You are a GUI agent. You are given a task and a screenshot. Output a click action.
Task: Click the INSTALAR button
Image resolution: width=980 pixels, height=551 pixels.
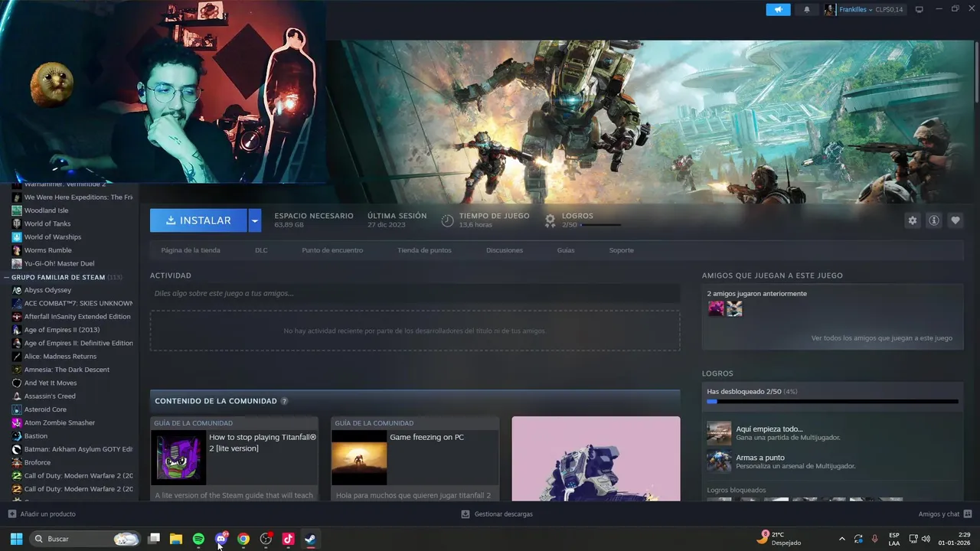(198, 220)
